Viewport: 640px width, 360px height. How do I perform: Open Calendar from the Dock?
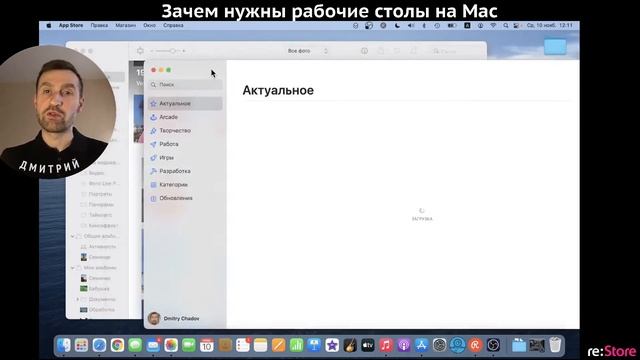pos(207,345)
